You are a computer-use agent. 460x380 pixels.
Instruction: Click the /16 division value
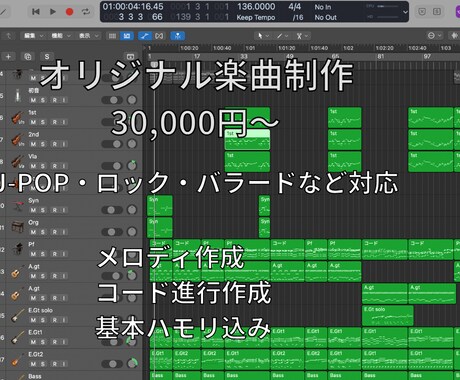click(x=298, y=17)
